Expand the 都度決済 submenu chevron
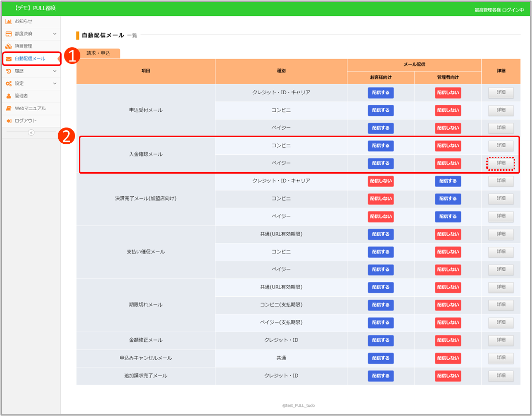 pos(54,34)
